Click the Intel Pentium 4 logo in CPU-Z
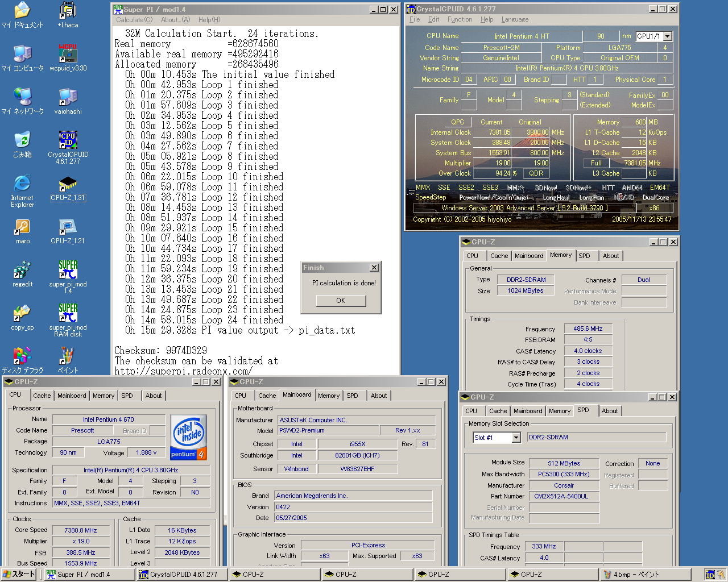The height and width of the screenshot is (582, 728). tap(188, 437)
